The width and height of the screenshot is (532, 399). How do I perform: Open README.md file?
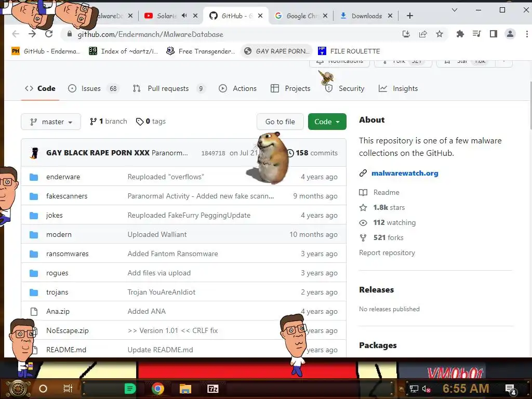[x=66, y=350]
